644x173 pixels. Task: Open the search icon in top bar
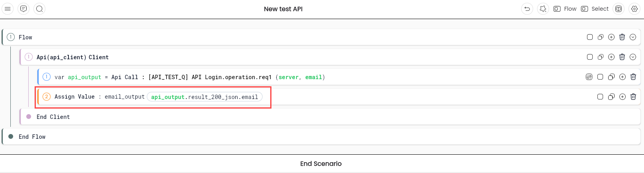pos(39,9)
